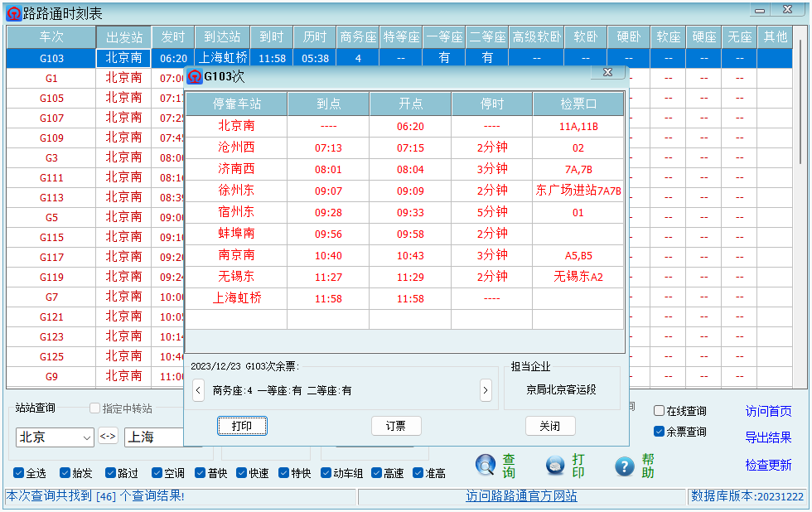Click the main window app logo icon
Image resolution: width=812 pixels, height=512 pixels.
click(x=13, y=13)
